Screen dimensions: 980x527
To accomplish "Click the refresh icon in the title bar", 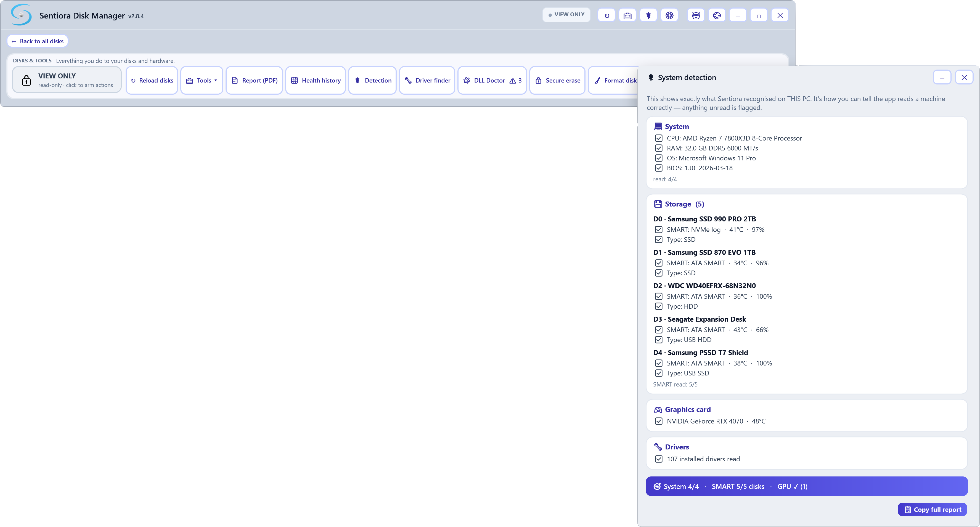I will tap(606, 16).
